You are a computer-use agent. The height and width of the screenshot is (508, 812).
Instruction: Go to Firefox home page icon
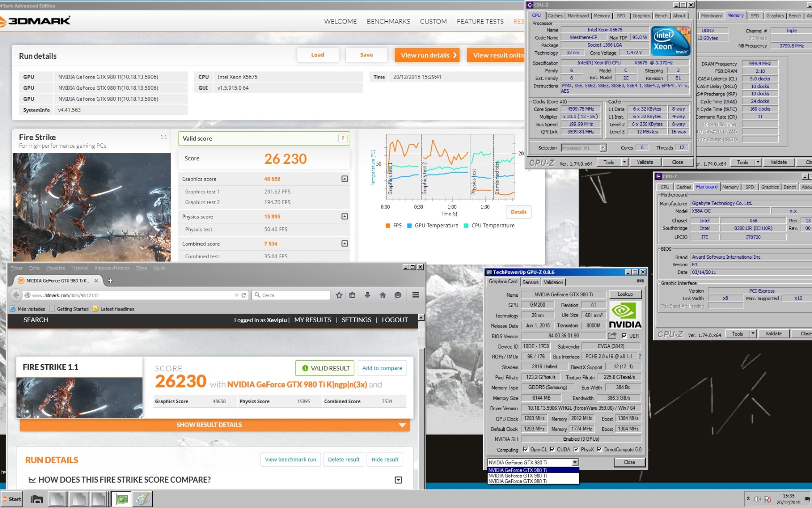383,295
